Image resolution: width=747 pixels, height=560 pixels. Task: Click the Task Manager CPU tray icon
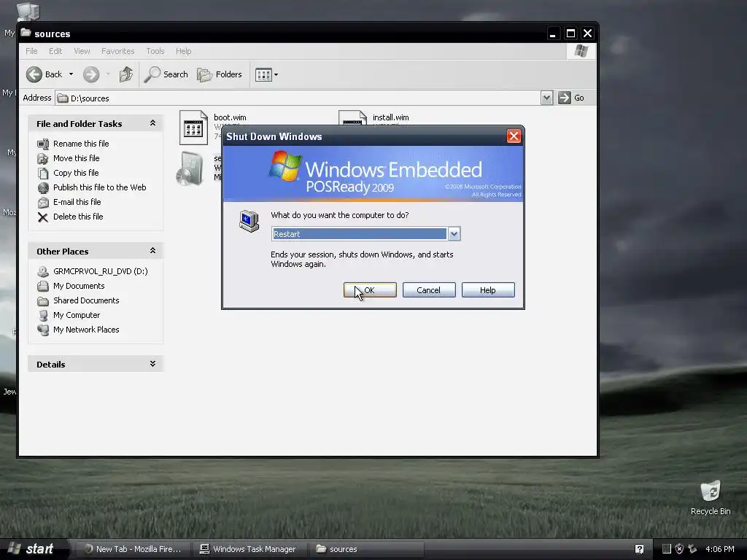(667, 549)
